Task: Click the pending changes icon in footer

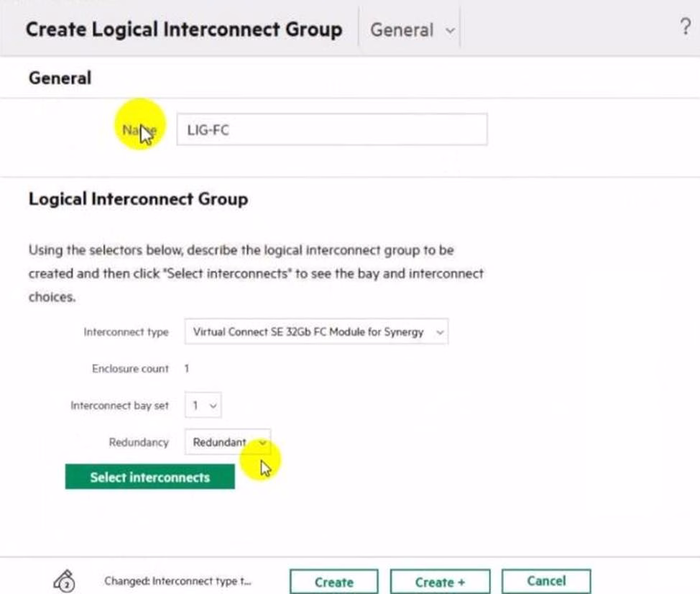Action: point(65,581)
